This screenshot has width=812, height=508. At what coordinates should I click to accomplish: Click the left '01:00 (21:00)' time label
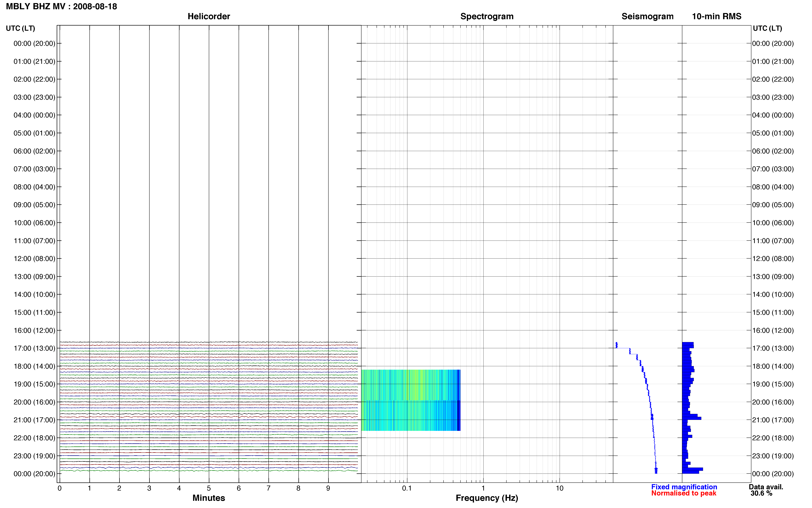point(34,62)
